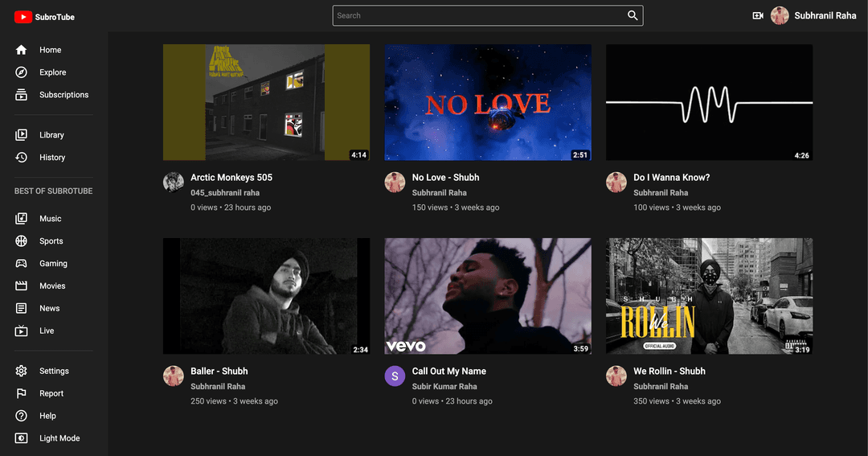Click the Settings gear icon
Viewport: 868px width, 456px height.
[21, 371]
